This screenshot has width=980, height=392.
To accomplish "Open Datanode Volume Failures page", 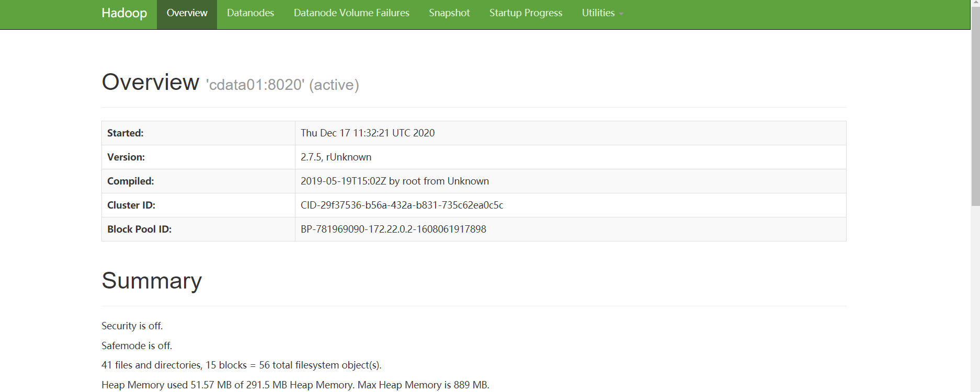I will 351,14.
